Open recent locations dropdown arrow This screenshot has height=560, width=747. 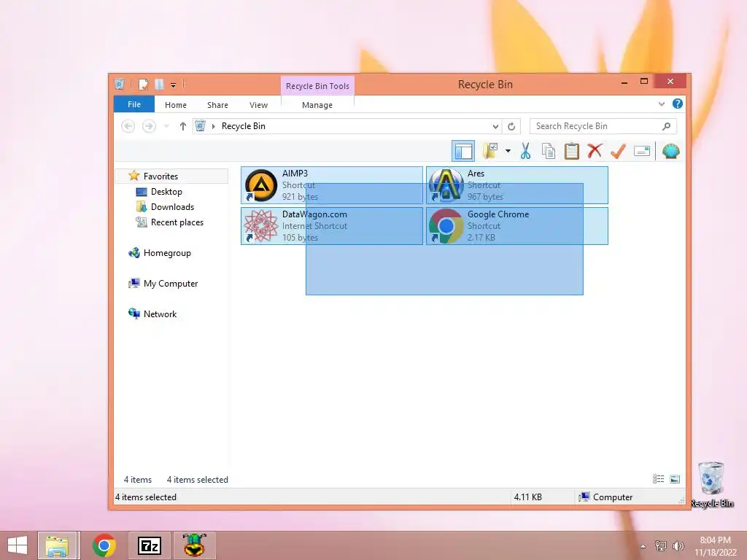(166, 126)
